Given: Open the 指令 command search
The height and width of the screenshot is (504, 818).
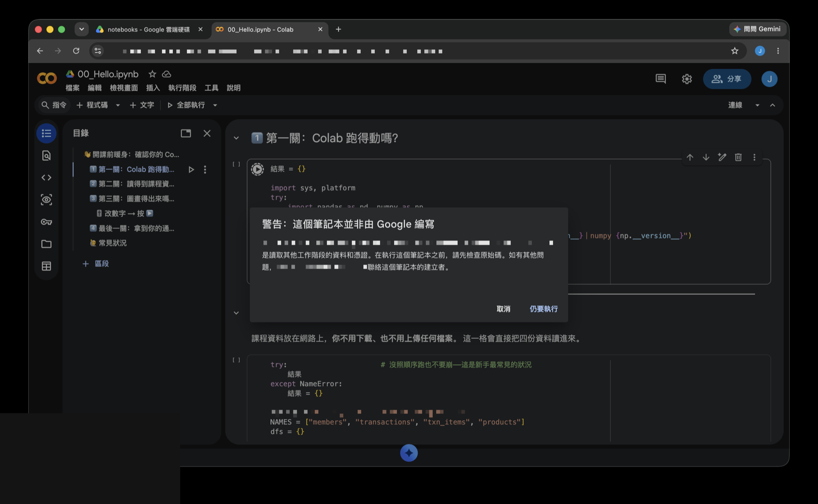Looking at the screenshot, I should click(54, 105).
